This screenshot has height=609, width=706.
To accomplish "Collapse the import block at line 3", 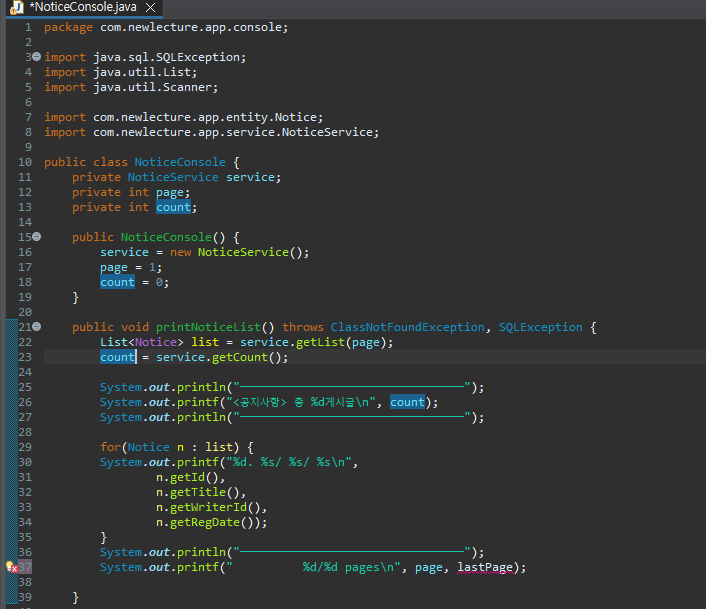I will [x=36, y=57].
